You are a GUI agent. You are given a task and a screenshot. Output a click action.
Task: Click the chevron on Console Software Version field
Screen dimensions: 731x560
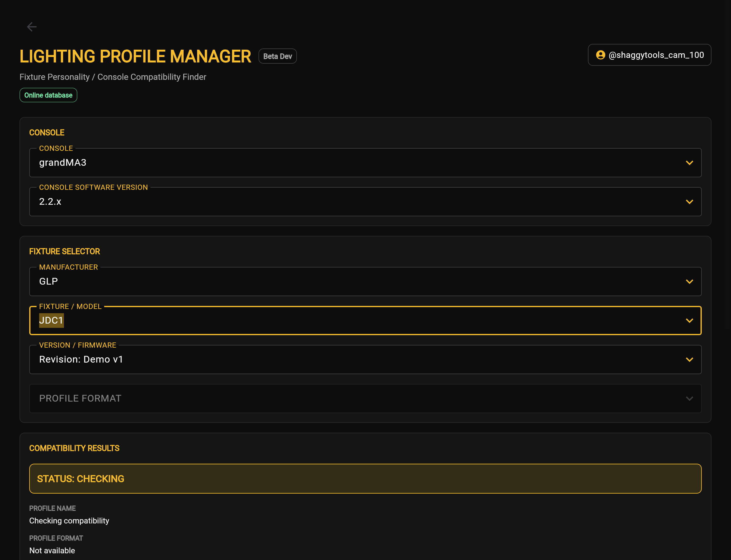(x=689, y=202)
